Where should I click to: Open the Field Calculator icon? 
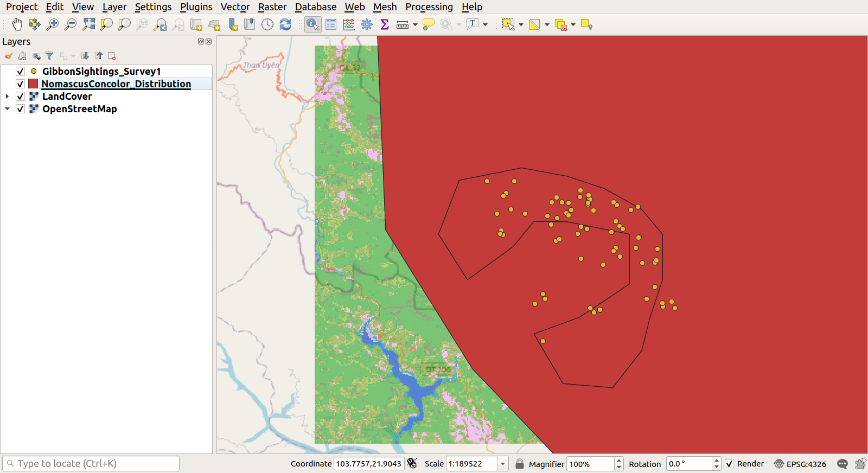click(x=349, y=24)
